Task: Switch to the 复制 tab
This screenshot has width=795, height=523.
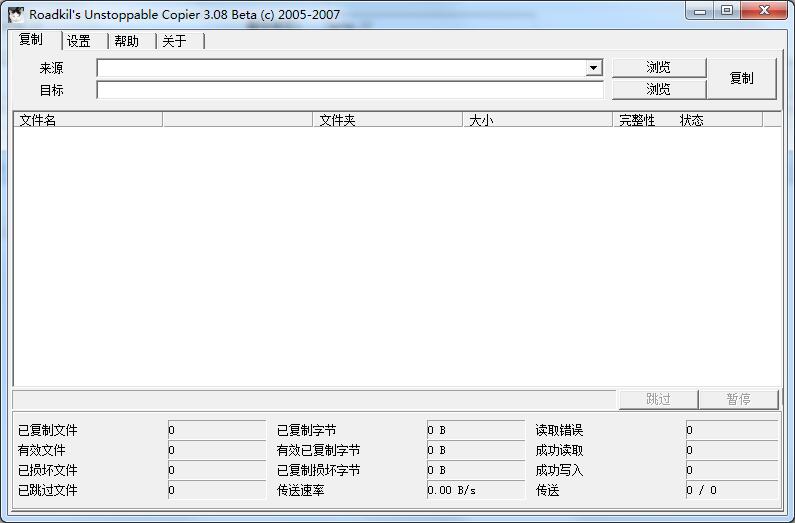Action: click(x=32, y=40)
